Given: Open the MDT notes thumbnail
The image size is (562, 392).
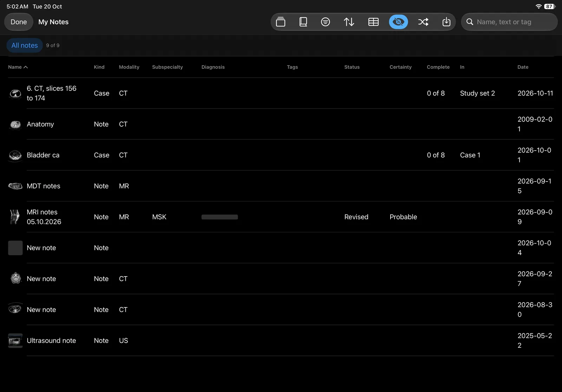Looking at the screenshot, I should [15, 186].
